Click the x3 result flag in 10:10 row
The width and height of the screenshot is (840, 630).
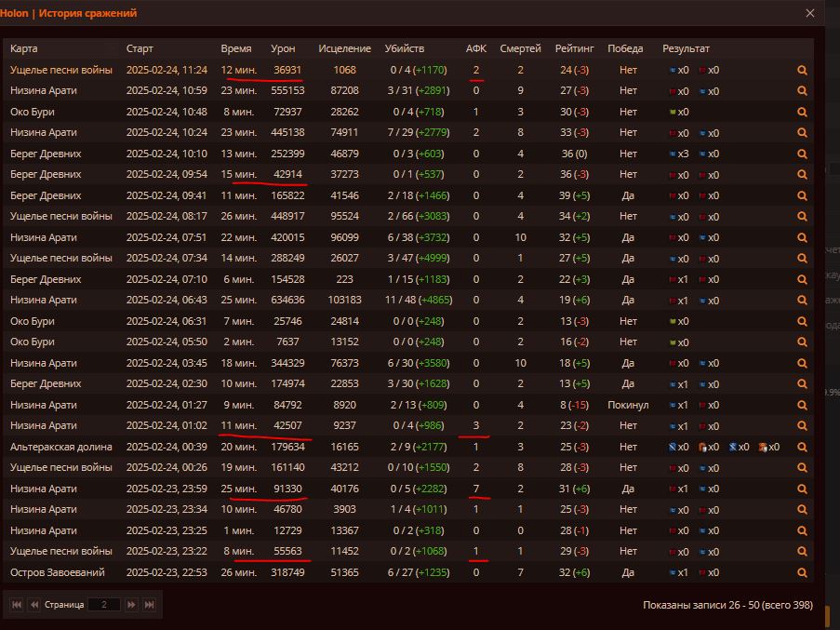coord(679,154)
